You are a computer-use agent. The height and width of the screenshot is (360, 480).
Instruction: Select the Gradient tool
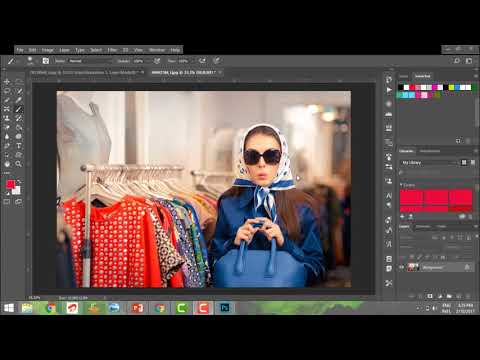[x=19, y=127]
